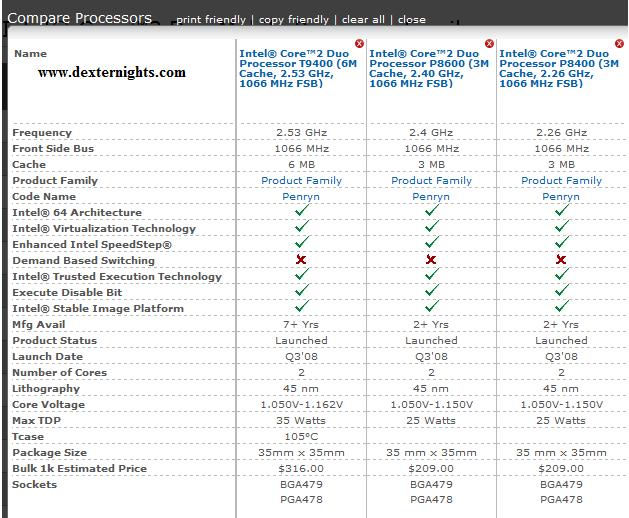Select the 2.53 GHz frequency value
Viewport: 629px width, 518px height.
click(301, 132)
